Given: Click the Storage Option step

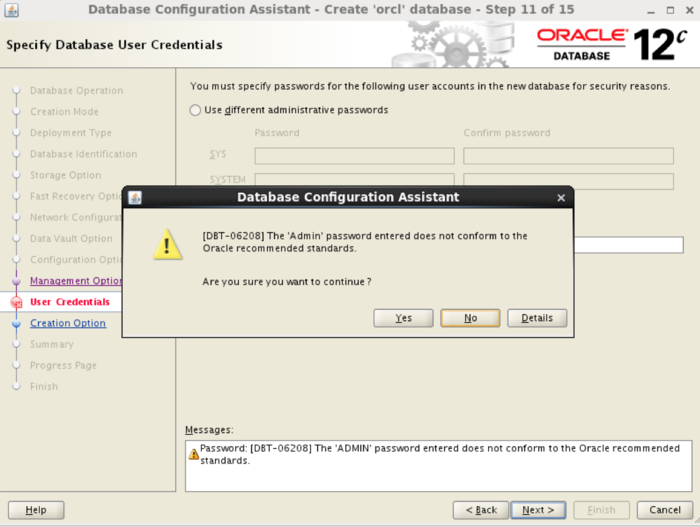Looking at the screenshot, I should tap(66, 175).
